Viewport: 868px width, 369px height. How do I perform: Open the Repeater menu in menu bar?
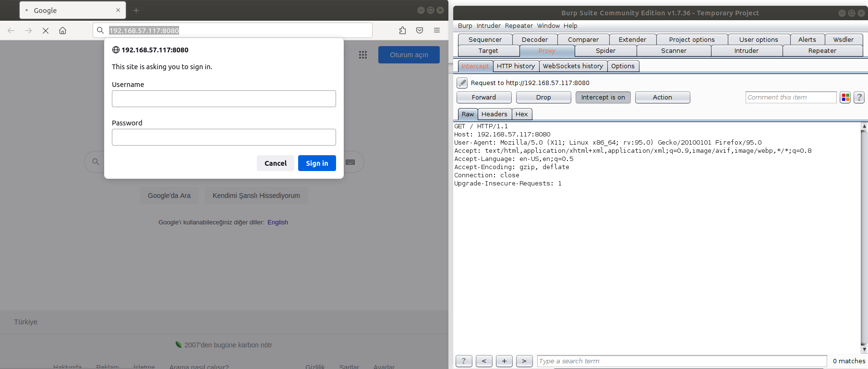pyautogui.click(x=519, y=25)
